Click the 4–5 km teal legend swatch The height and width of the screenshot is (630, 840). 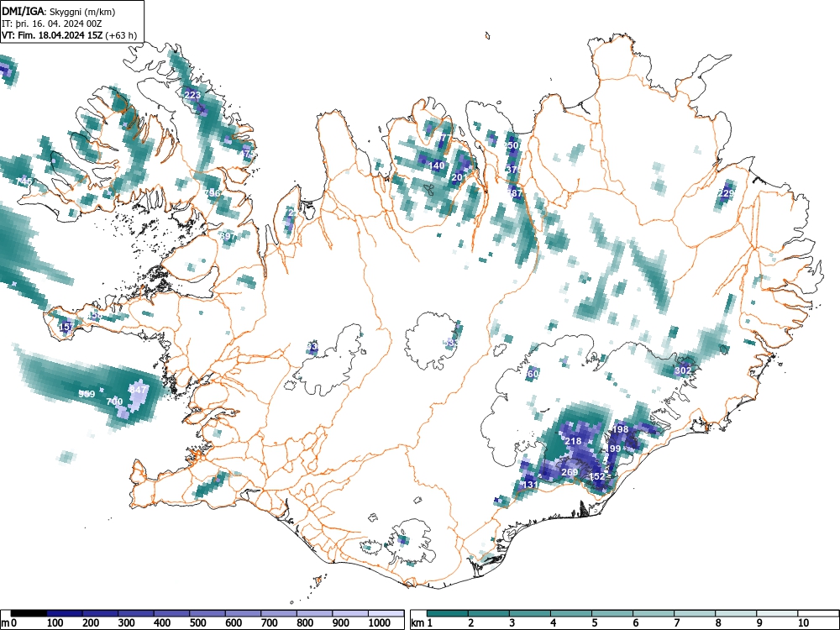tap(571, 613)
